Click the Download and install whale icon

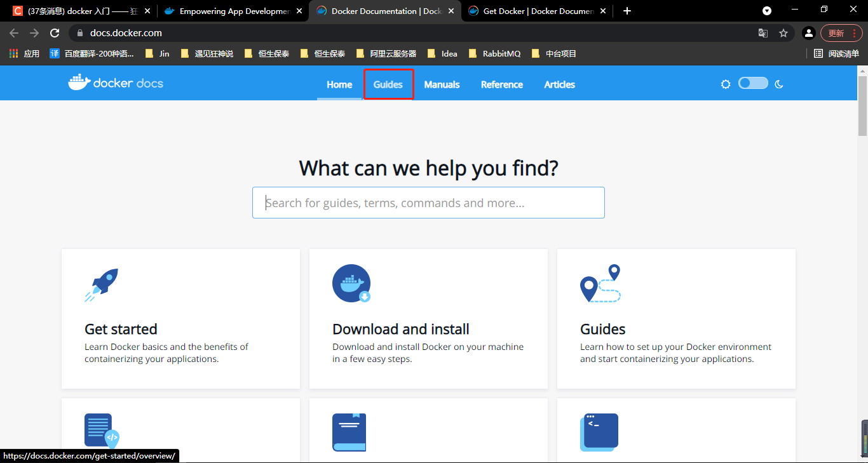click(x=351, y=283)
